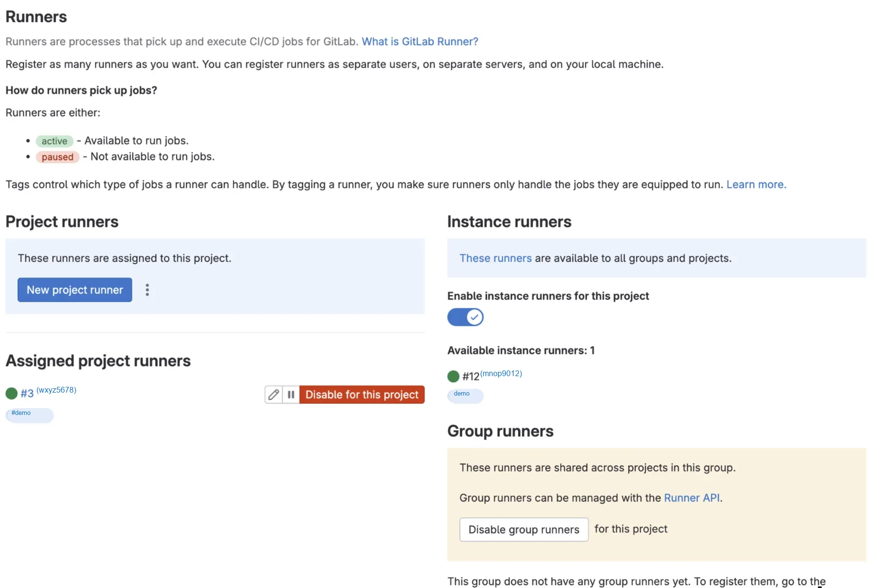This screenshot has height=588, width=873.
Task: Open the Learn more link about tags
Action: [756, 185]
